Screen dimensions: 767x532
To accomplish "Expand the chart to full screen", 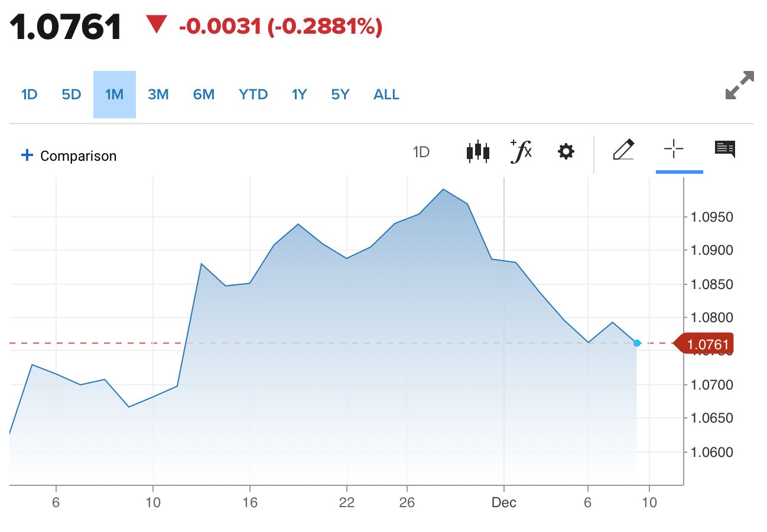I will pos(739,86).
